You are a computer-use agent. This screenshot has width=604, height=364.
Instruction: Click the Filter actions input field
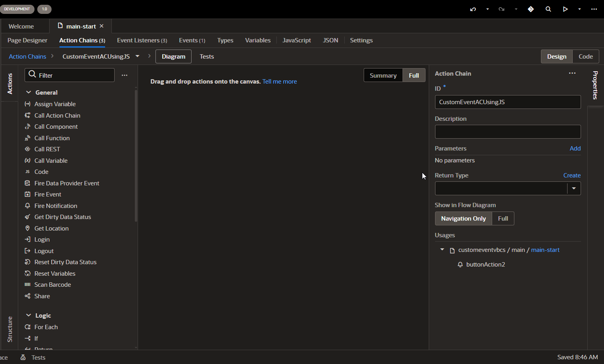[70, 75]
